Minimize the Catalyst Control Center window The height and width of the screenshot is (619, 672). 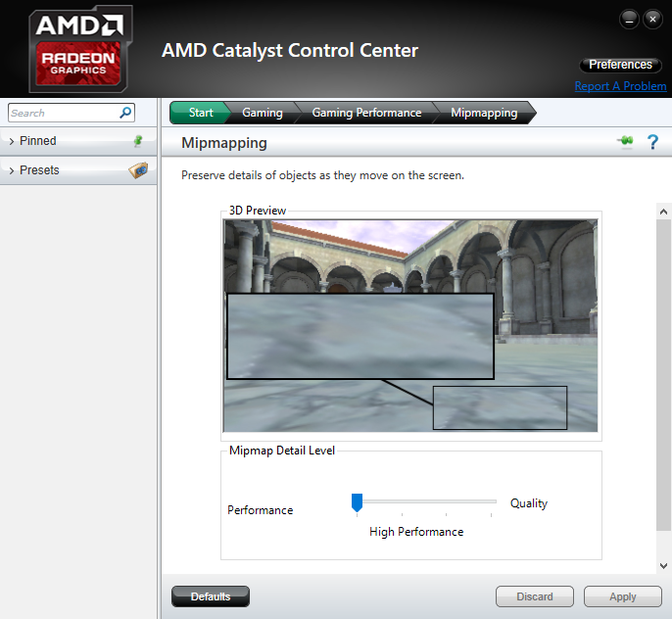tap(629, 20)
